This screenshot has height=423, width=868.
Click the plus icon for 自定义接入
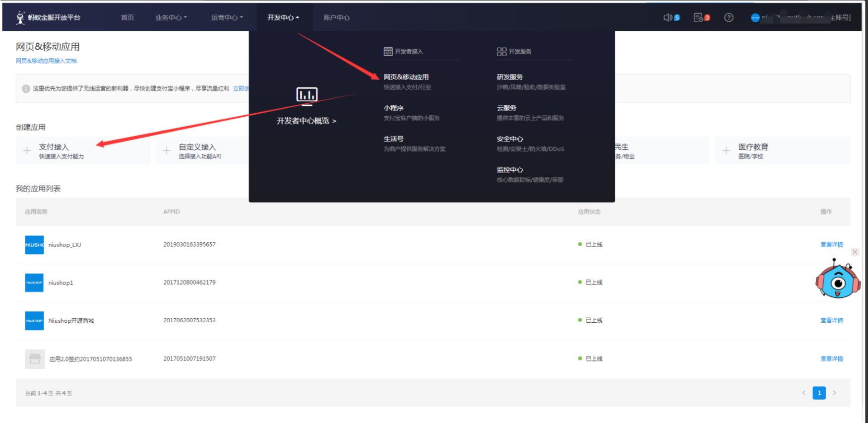(167, 150)
